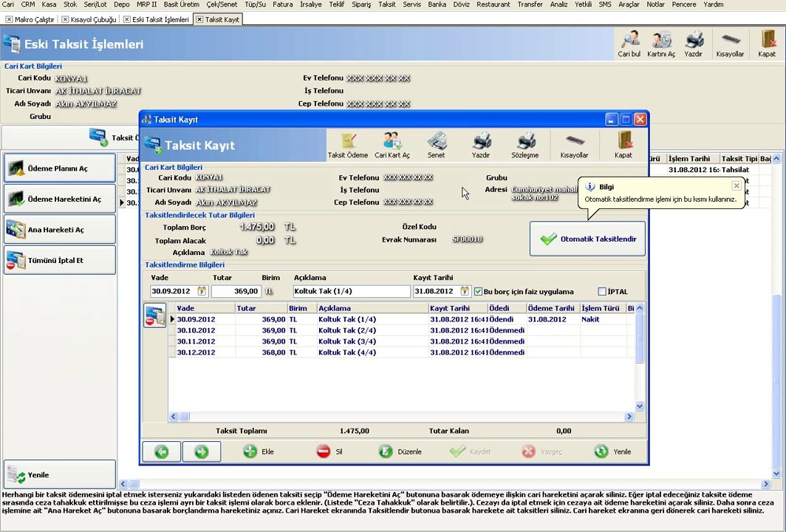The height and width of the screenshot is (532, 786).
Task: Switch to Eski Taksit İşlemleri tab
Action: pyautogui.click(x=157, y=19)
